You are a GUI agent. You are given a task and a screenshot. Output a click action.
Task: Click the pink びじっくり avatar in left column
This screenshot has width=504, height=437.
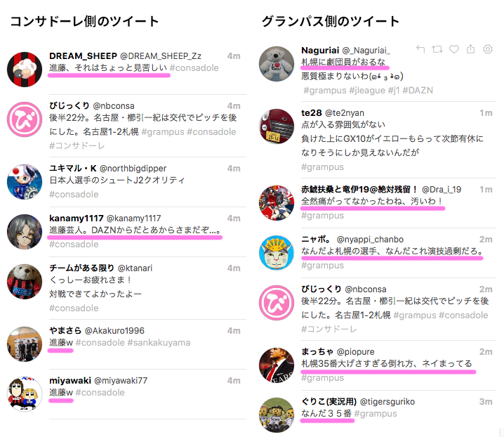(x=25, y=119)
